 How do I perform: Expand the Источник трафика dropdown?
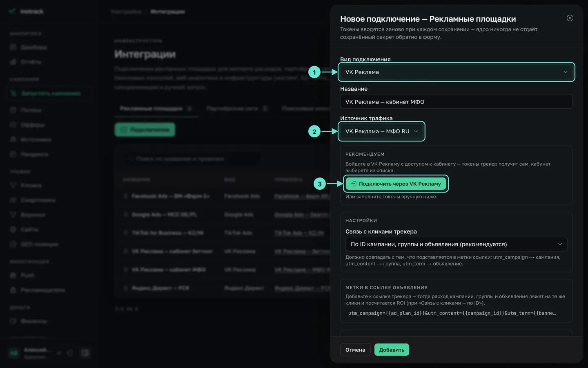pyautogui.click(x=381, y=131)
